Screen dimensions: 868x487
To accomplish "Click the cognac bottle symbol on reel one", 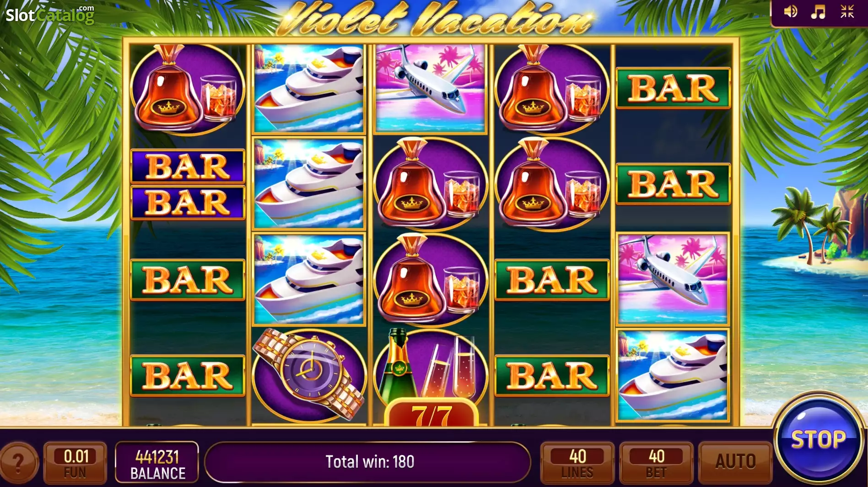I will pyautogui.click(x=188, y=89).
